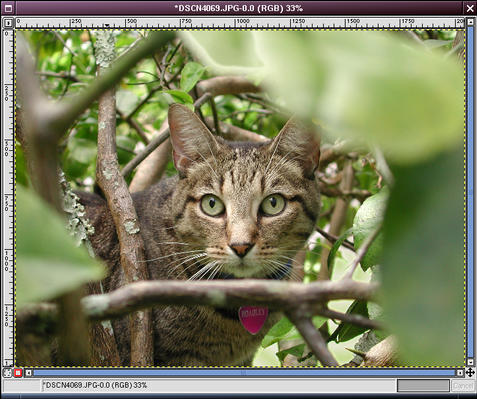477x399 pixels.
Task: Click the empty cursor-coordinates box in status bar
Action: (22, 386)
